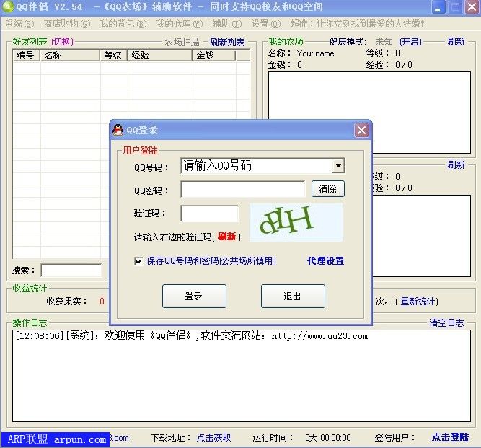The image size is (481, 448).
Task: Click 刷新 in the 我的农场 panel
Action: [456, 41]
